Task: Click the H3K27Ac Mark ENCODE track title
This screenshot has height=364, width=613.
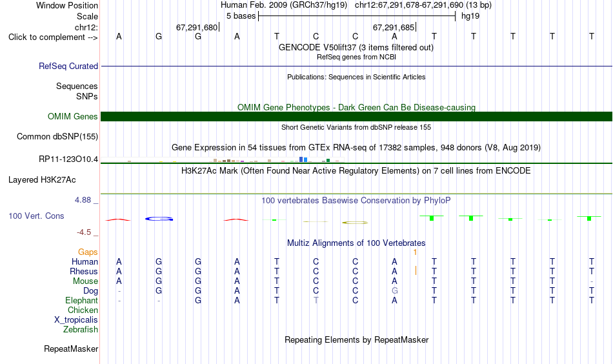Action: [356, 171]
